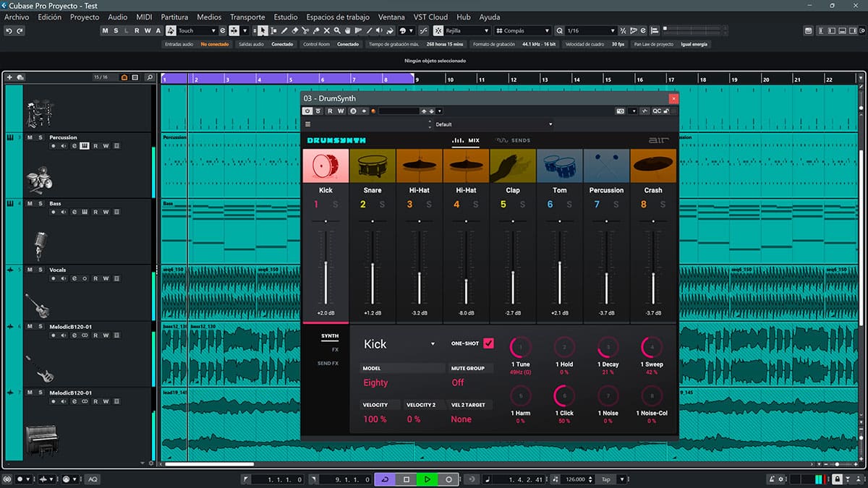Open the 1/16 quantize dropdown
The image size is (868, 488).
click(590, 31)
